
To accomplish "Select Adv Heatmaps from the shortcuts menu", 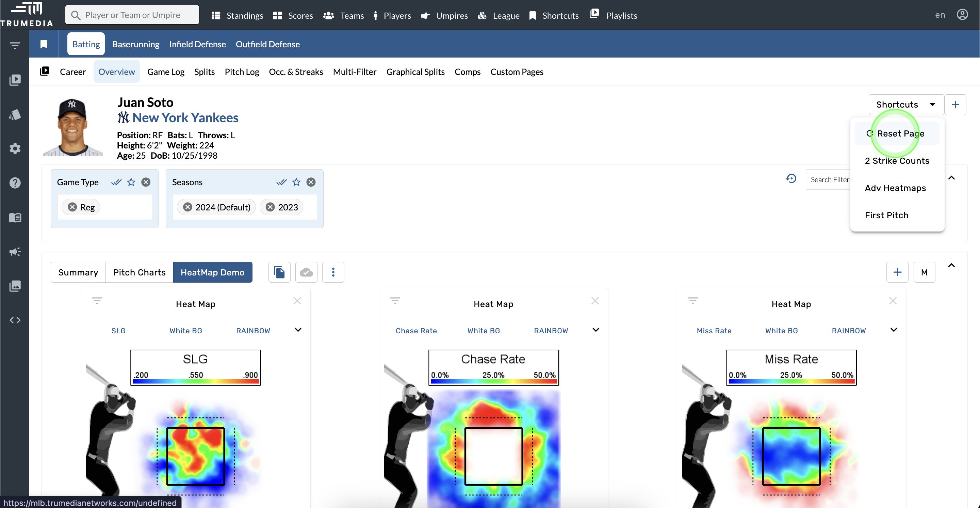I will click(895, 188).
